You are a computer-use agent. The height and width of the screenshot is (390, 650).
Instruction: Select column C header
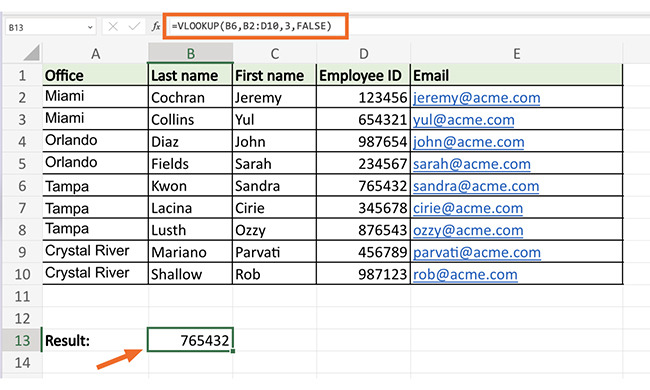click(274, 53)
